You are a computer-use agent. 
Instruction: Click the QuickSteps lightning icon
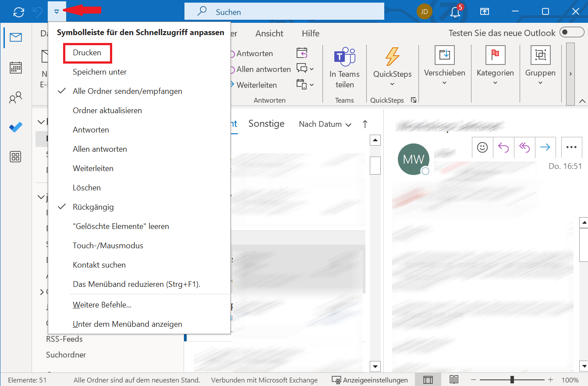pos(392,57)
